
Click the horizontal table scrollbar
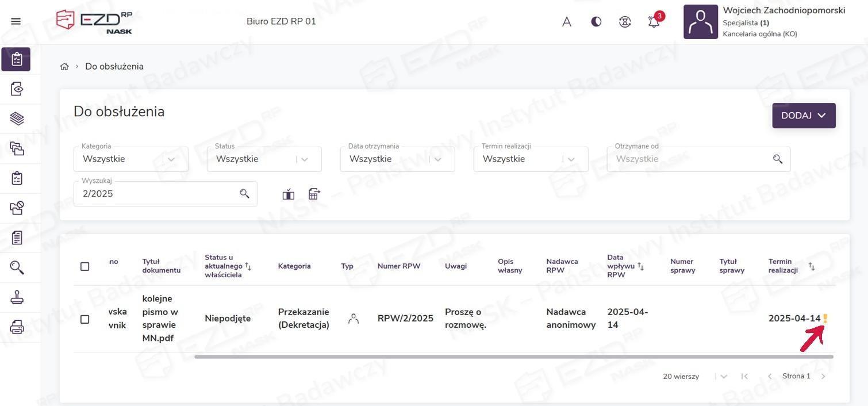pyautogui.click(x=513, y=357)
